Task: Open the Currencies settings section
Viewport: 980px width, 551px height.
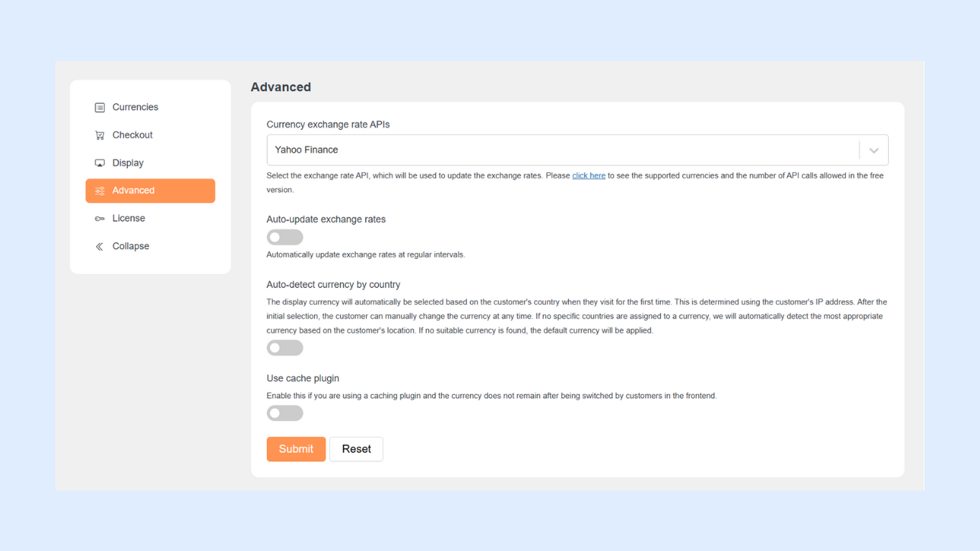Action: point(135,107)
